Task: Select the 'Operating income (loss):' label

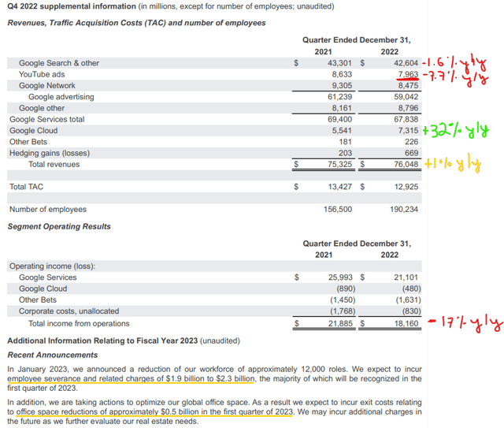Action: click(53, 266)
